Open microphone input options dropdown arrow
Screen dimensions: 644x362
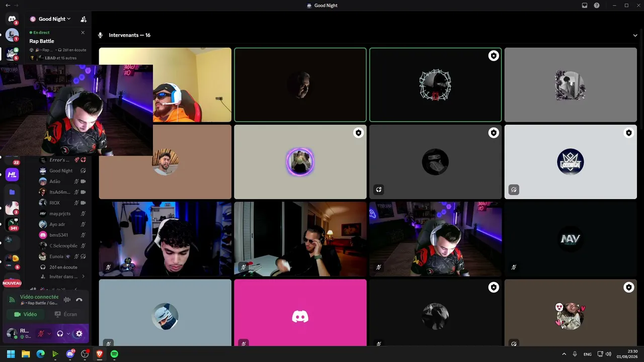(x=49, y=333)
